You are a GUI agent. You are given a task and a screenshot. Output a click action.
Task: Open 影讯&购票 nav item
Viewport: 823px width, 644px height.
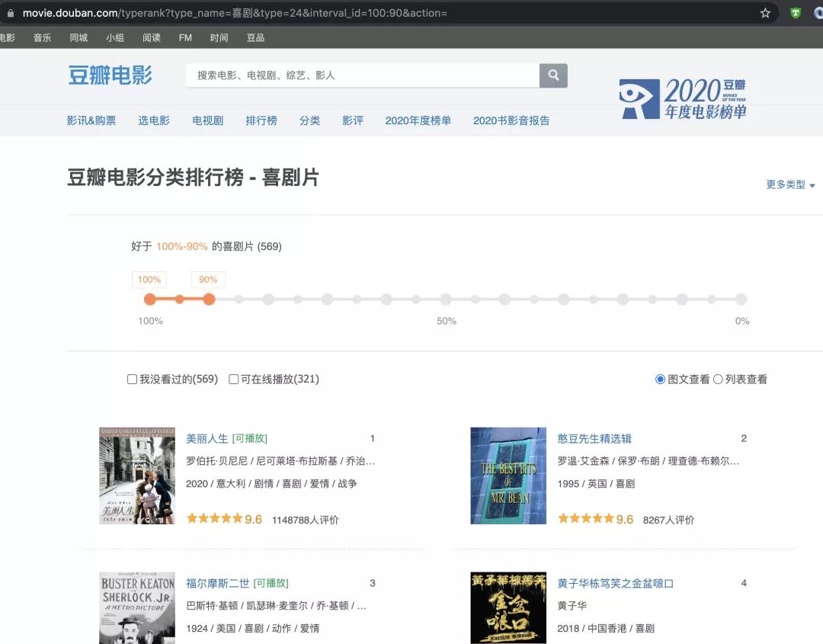pyautogui.click(x=91, y=120)
